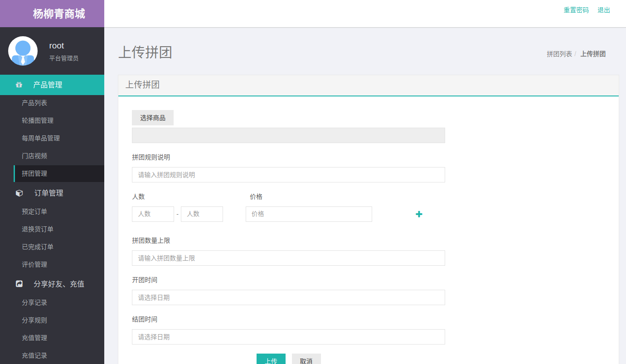Expand the 产品管理 sidebar section

point(48,85)
